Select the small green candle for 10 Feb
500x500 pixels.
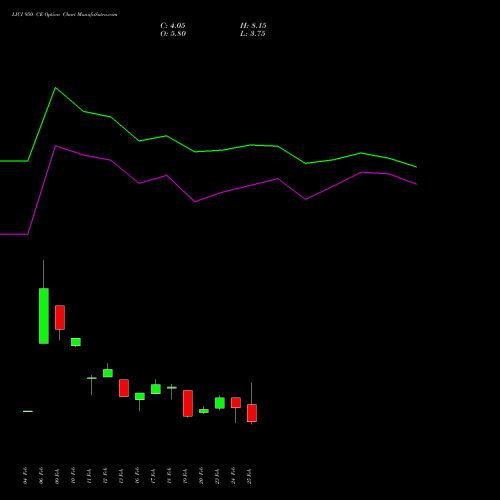coord(76,342)
